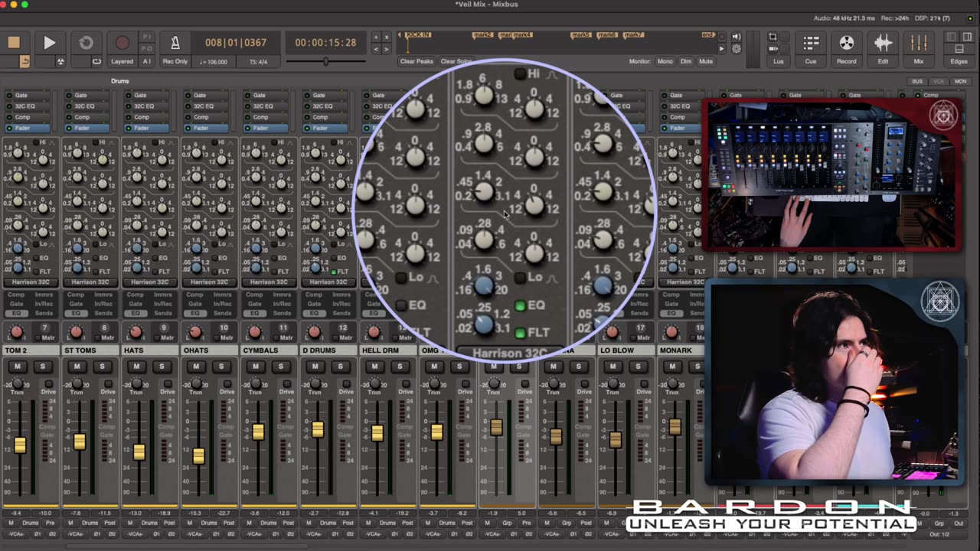Viewport: 980px width, 551px height.
Task: Click the Punch Out PO button
Action: pyautogui.click(x=148, y=47)
